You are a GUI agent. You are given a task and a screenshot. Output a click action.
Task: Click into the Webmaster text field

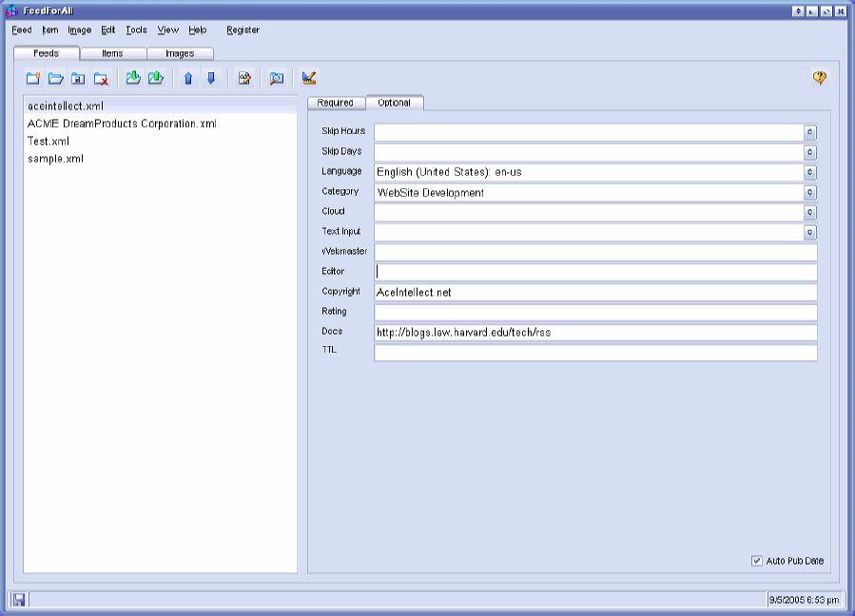[595, 252]
